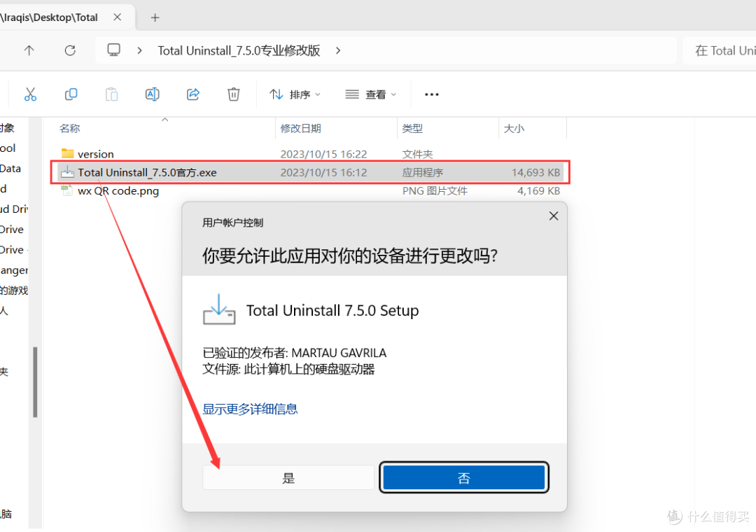Click the installer icon of Total Uninstall exe

(x=67, y=171)
